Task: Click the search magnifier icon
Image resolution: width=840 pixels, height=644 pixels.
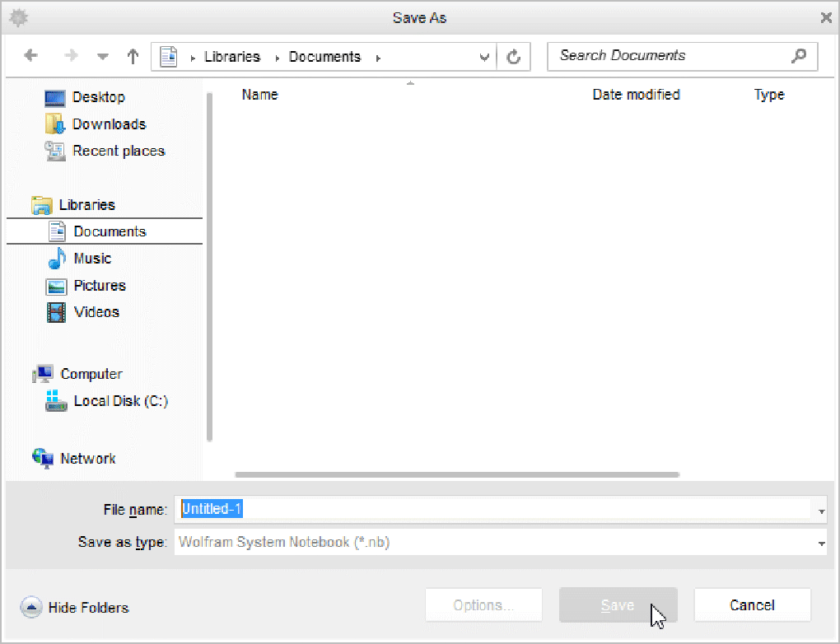Action: tap(798, 56)
